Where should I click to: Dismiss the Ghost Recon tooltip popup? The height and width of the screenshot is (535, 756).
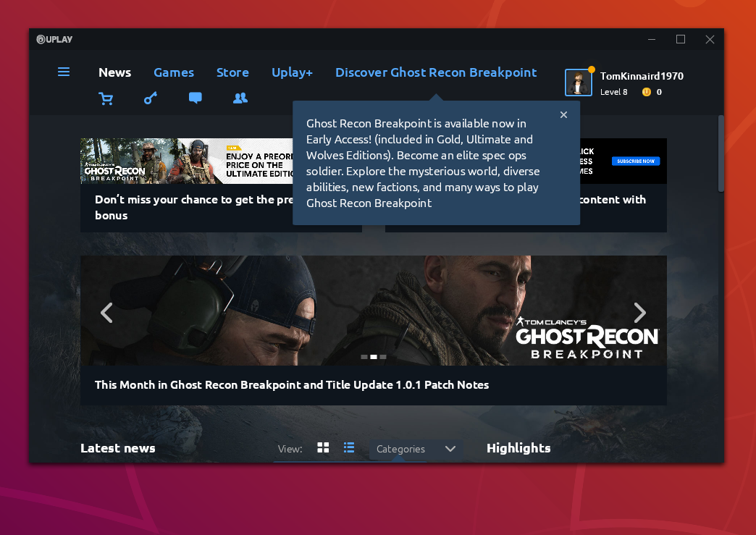pyautogui.click(x=563, y=114)
